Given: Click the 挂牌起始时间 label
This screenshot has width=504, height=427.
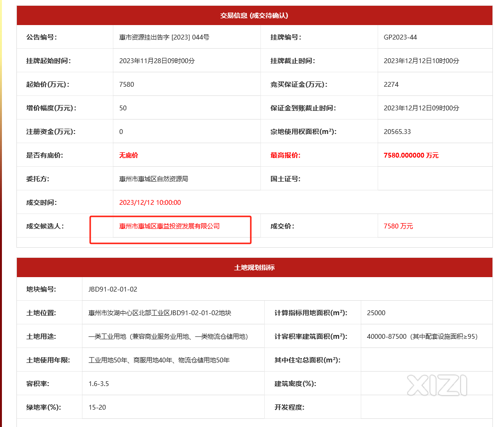Looking at the screenshot, I should pos(48,61).
